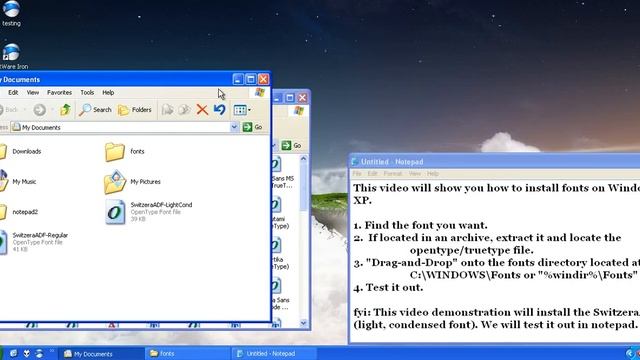Click scroll up arrow in fonts window
640x360 pixels.
[303, 159]
